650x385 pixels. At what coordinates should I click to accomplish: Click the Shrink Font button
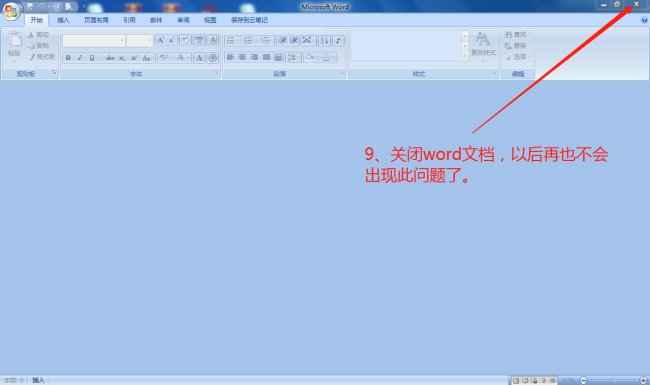pyautogui.click(x=171, y=40)
